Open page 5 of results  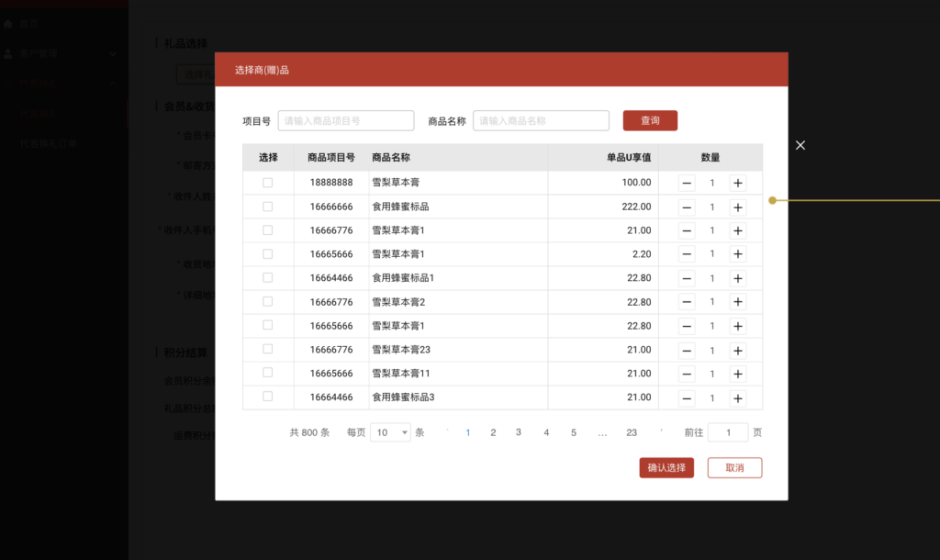click(574, 432)
